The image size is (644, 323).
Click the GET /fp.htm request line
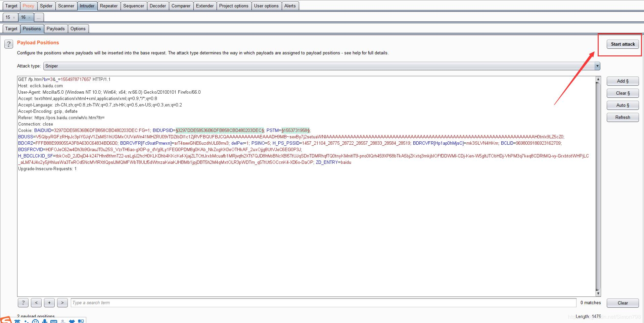(64, 79)
